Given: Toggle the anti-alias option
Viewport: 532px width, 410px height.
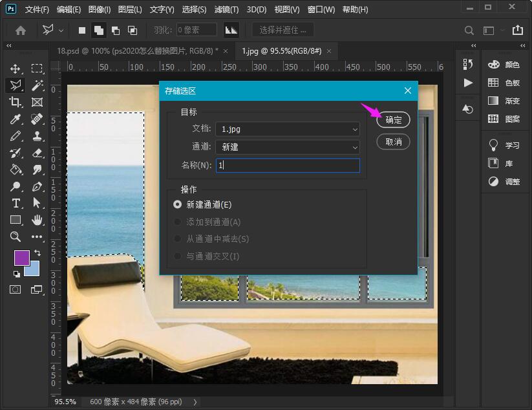Looking at the screenshot, I should (x=231, y=30).
